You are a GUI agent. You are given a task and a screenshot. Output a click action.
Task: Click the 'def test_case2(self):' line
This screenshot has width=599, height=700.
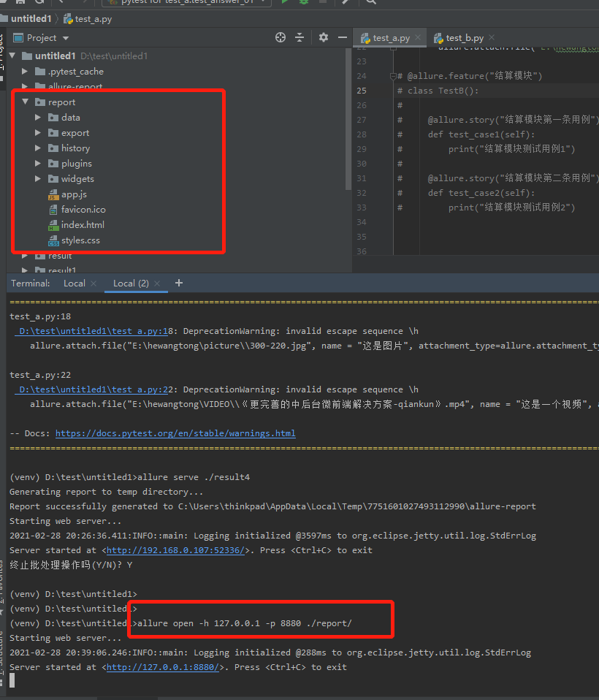[x=481, y=193]
